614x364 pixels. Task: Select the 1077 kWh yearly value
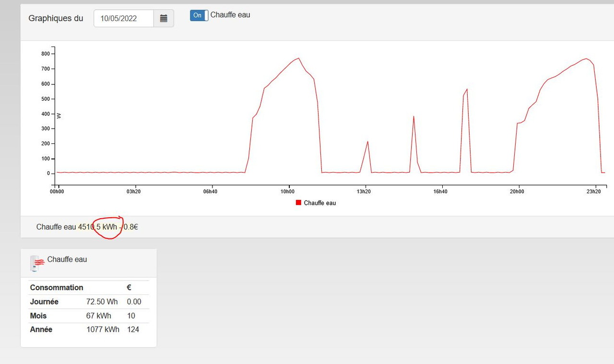point(103,329)
